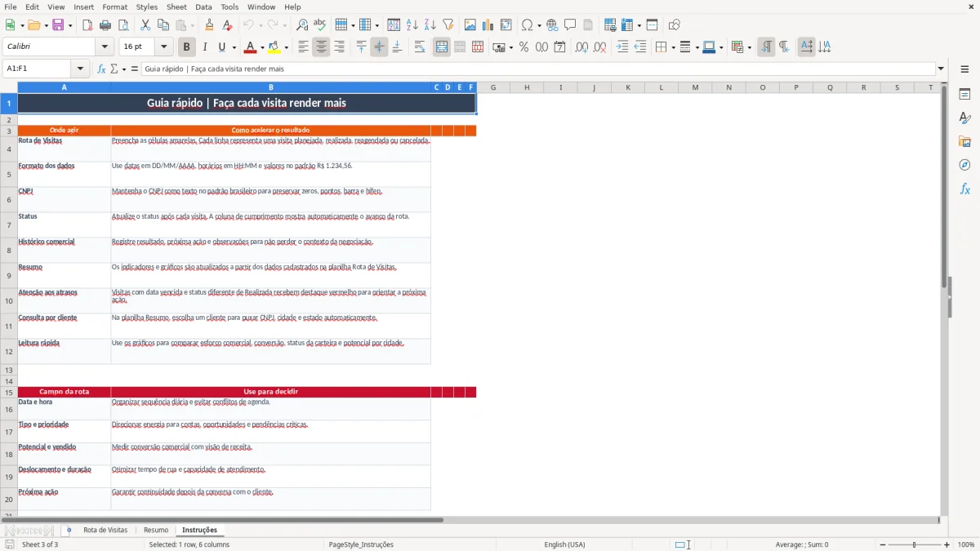Open the Sheet menu
The image size is (980, 551).
pyautogui.click(x=176, y=7)
